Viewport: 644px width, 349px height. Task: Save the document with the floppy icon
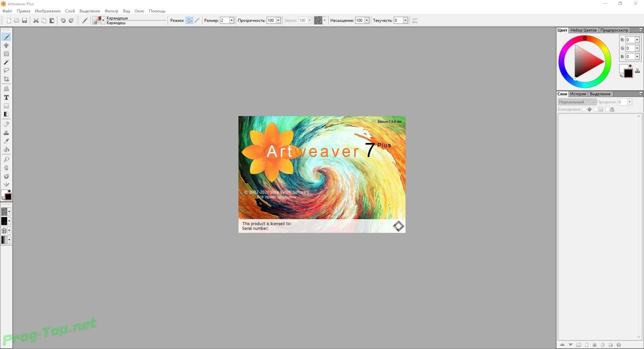[24, 20]
